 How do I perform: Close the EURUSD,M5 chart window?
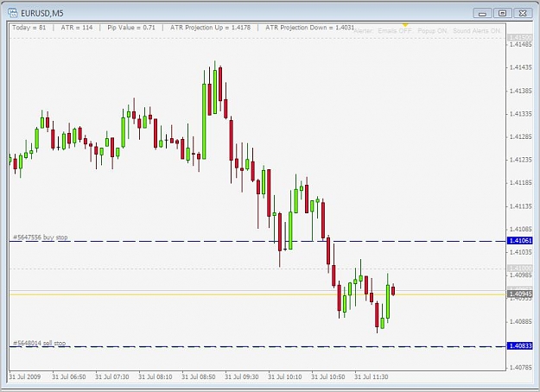[x=523, y=14]
